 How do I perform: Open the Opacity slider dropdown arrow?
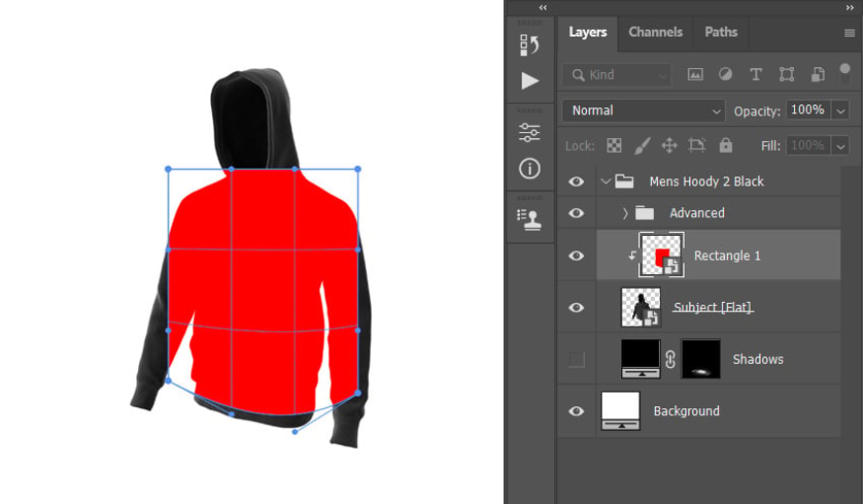tap(840, 110)
